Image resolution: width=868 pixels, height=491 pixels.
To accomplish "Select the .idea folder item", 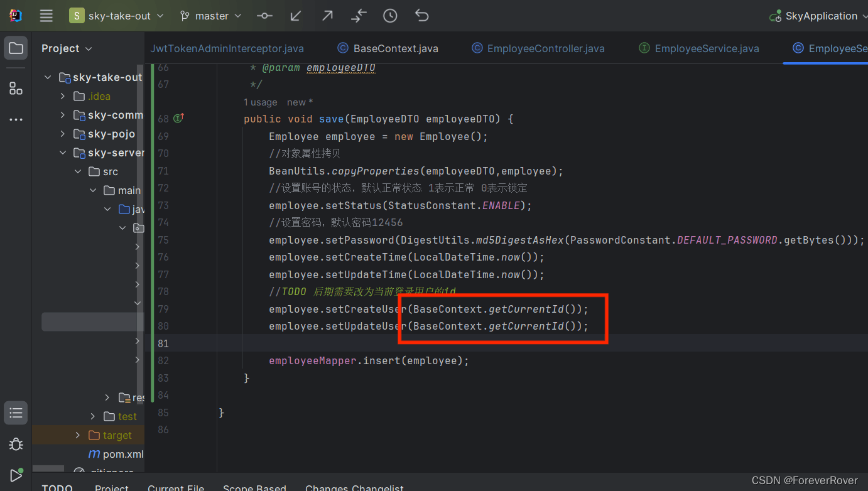I will 92,96.
